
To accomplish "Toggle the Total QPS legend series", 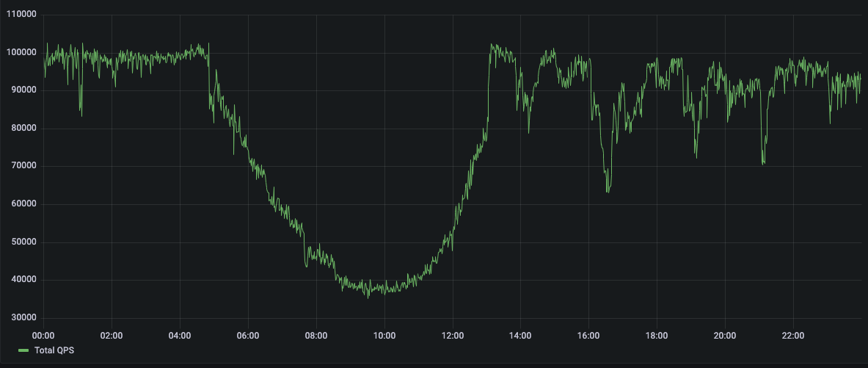I will point(54,350).
